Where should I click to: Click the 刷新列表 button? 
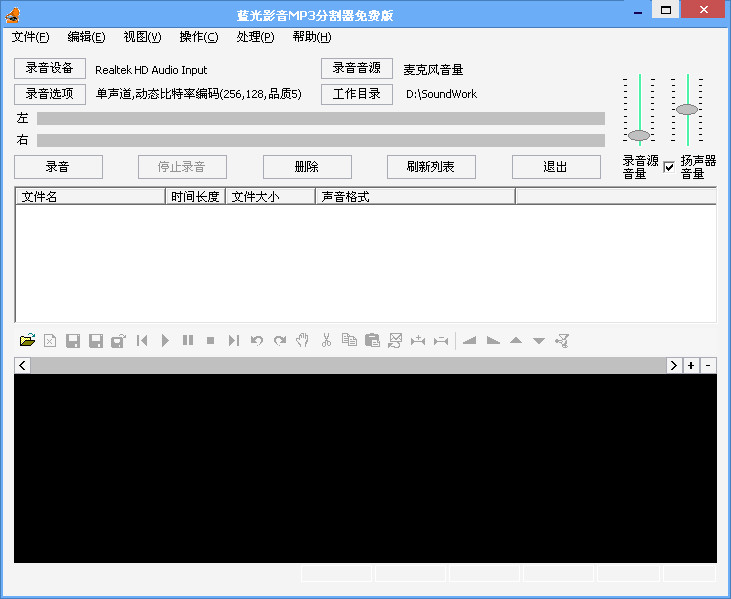pos(431,167)
